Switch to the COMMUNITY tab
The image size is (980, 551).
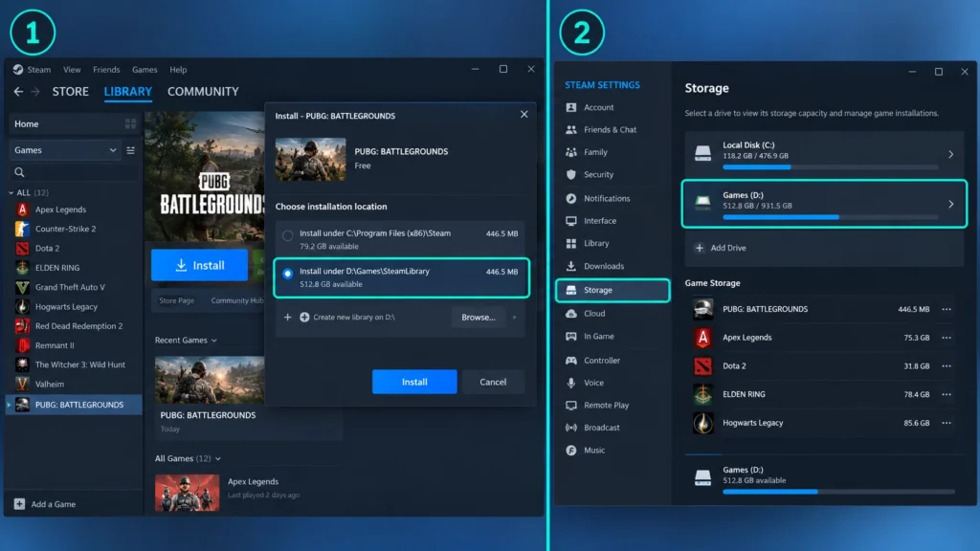(203, 91)
